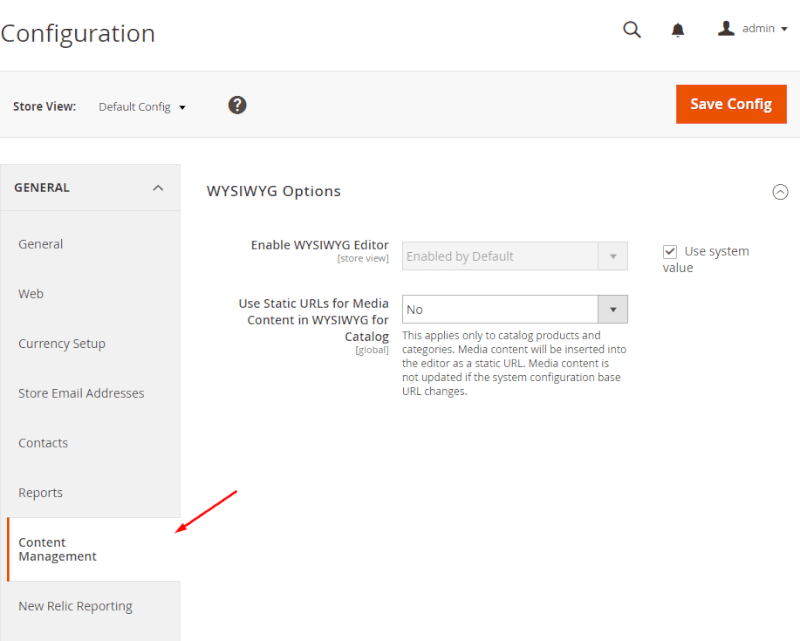800x641 pixels.
Task: Open the search magnifier icon
Action: tap(632, 30)
